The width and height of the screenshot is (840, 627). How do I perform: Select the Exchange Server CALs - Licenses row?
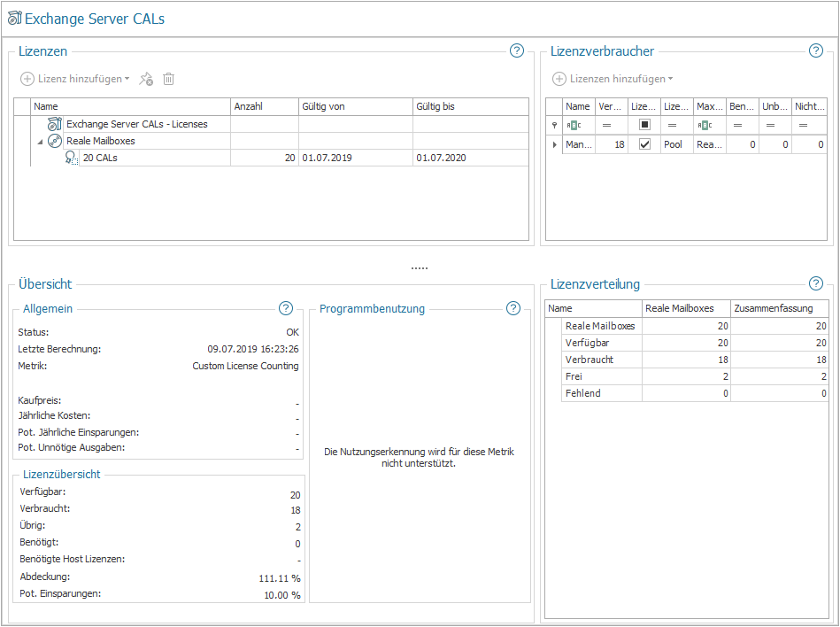click(280, 124)
